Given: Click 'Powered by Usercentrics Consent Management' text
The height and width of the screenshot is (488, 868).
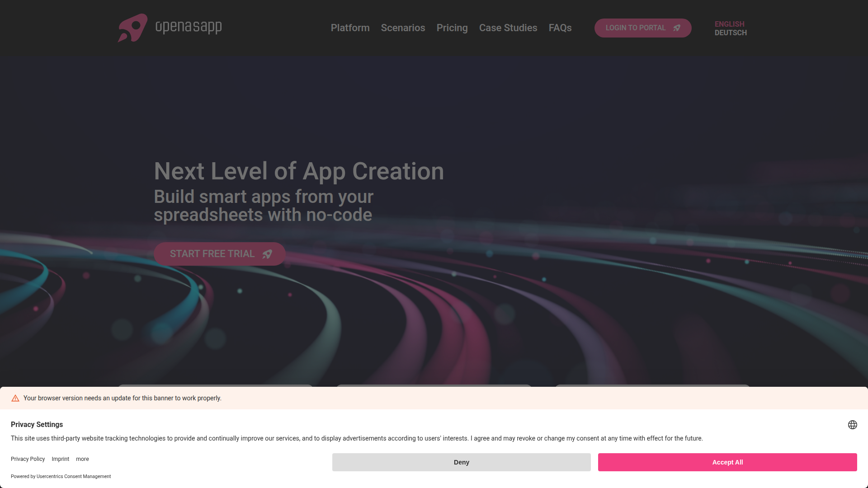Looking at the screenshot, I should tap(61, 477).
